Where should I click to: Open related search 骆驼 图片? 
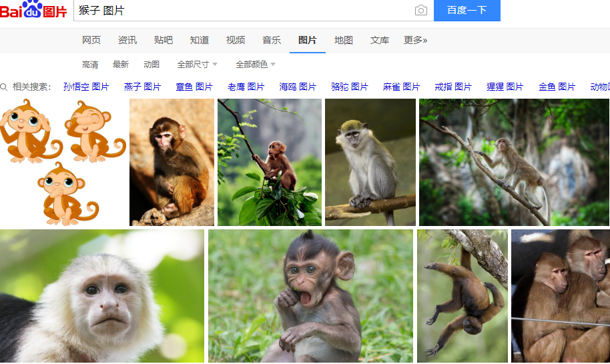point(349,87)
